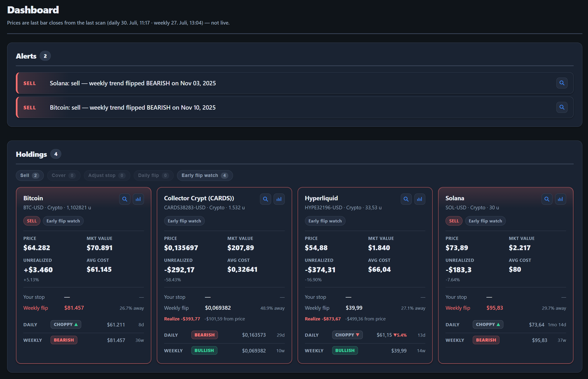
Task: Click Collector Crypt's Realize -$393,77 text
Action: 182,319
